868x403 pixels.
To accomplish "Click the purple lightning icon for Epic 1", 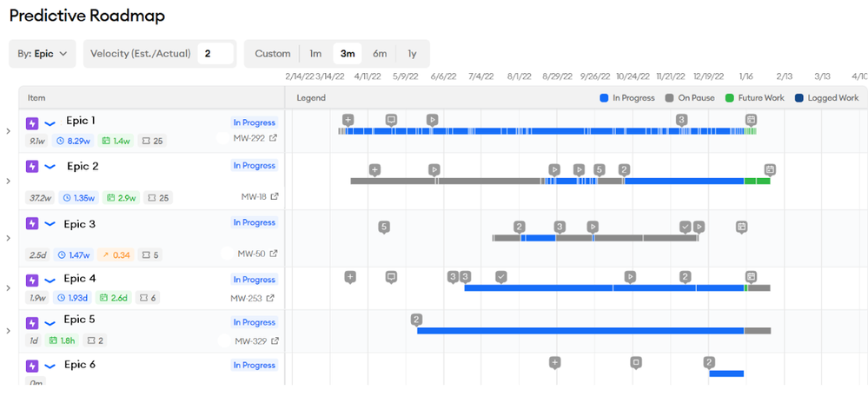I will click(32, 123).
